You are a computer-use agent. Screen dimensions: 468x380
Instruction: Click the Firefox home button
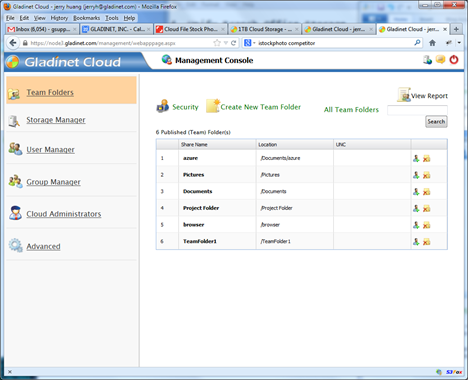(x=432, y=43)
